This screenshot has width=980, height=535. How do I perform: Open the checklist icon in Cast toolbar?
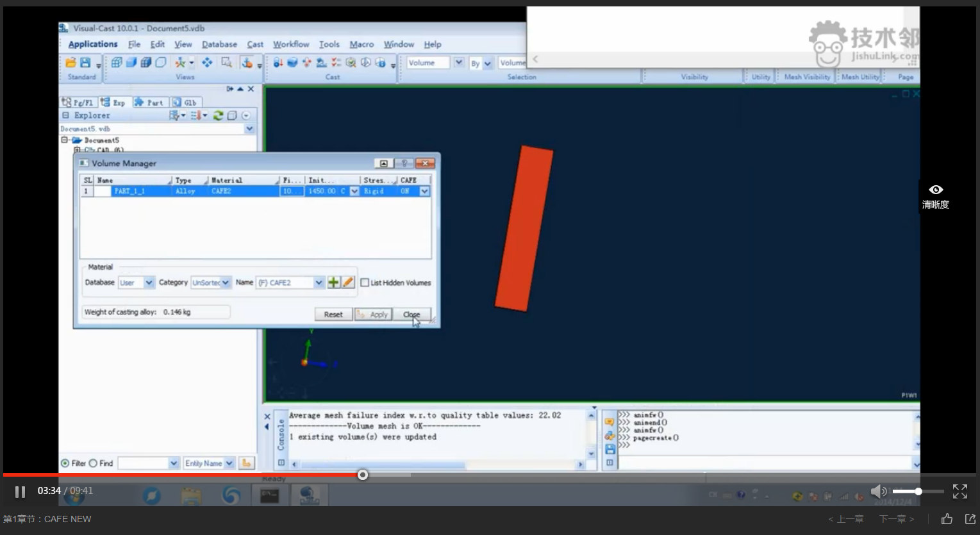[x=336, y=63]
